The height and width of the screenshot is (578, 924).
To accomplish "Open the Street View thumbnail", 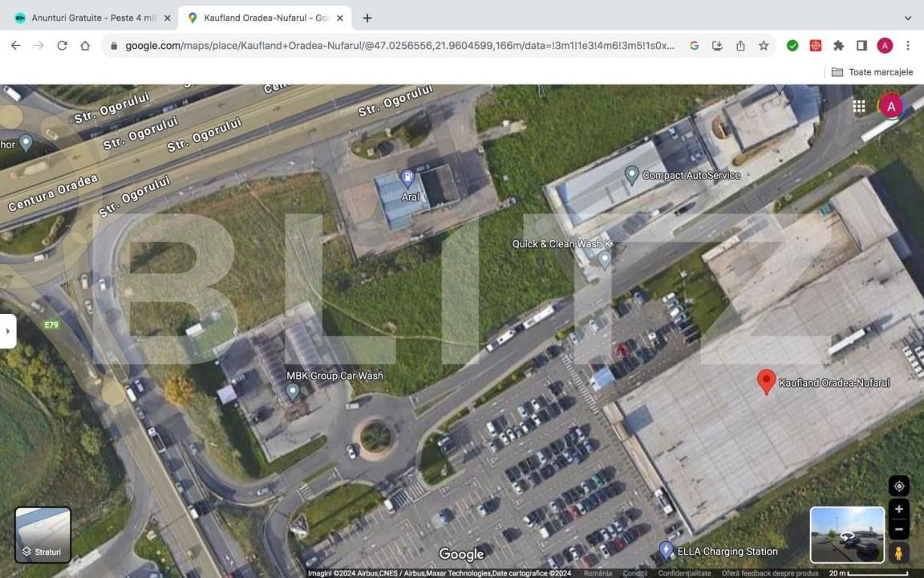I will (x=847, y=535).
